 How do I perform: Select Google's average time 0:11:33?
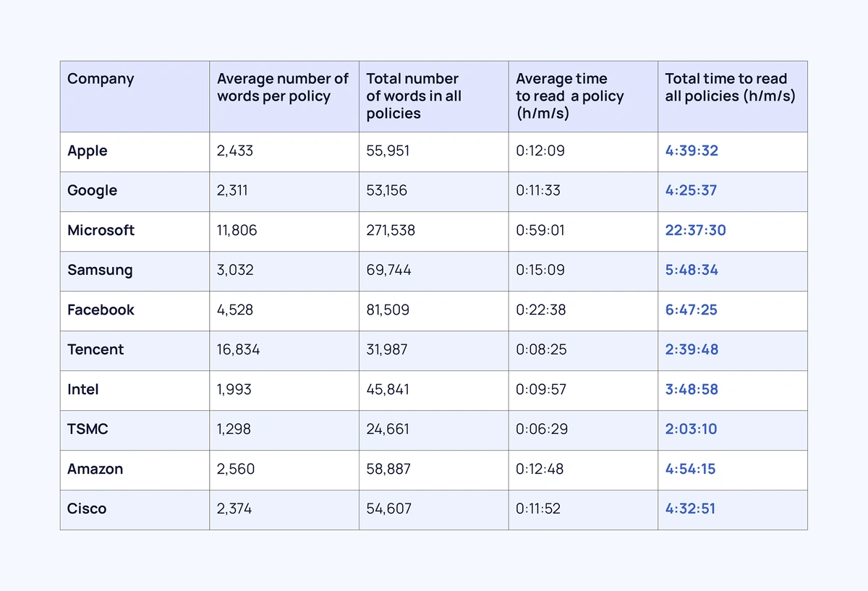[x=538, y=191]
